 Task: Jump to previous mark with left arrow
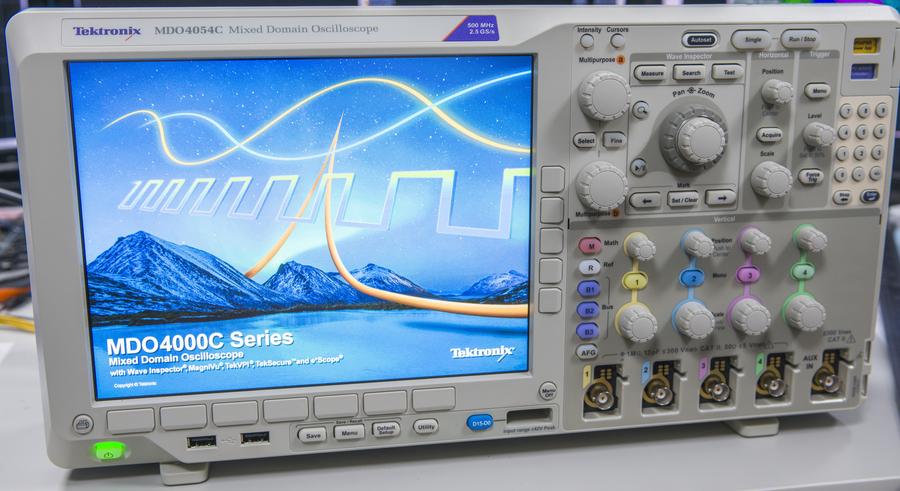[645, 200]
